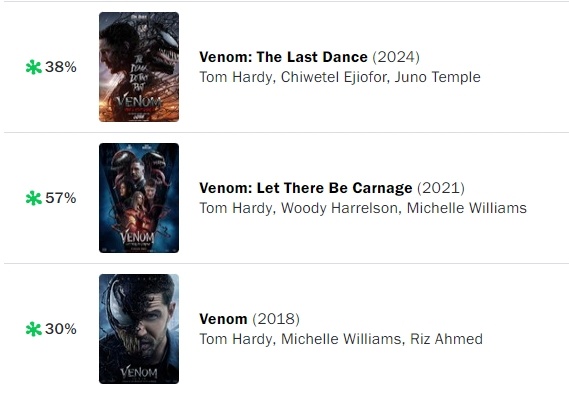The height and width of the screenshot is (394, 569).
Task: Open the Venom 2018 poster thumbnail
Action: (x=139, y=329)
